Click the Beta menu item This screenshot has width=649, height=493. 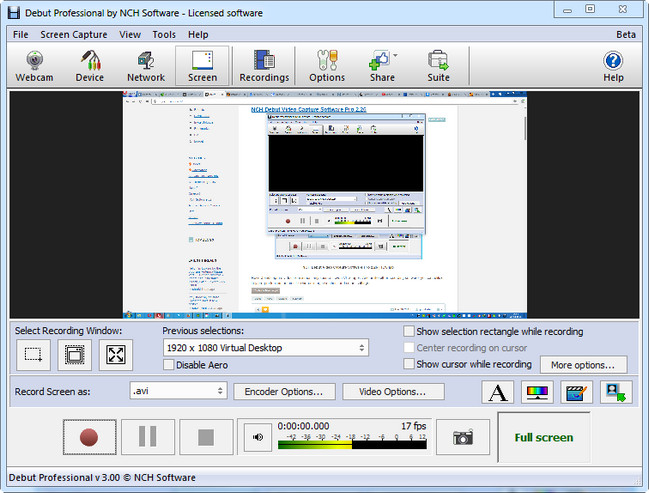[625, 34]
